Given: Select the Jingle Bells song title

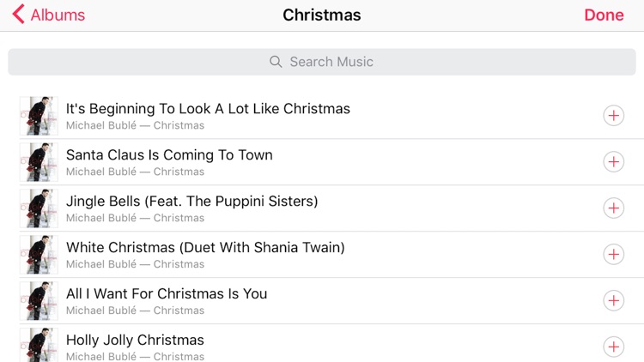Looking at the screenshot, I should tap(191, 201).
